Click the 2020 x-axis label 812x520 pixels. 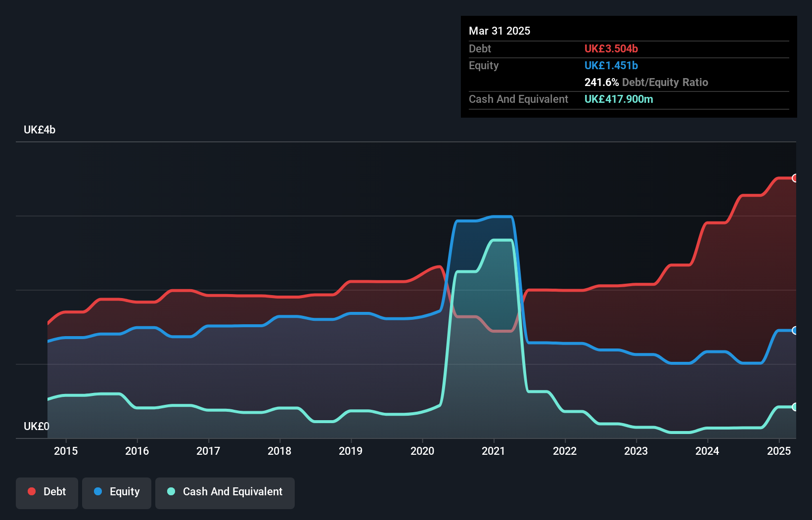tap(422, 451)
